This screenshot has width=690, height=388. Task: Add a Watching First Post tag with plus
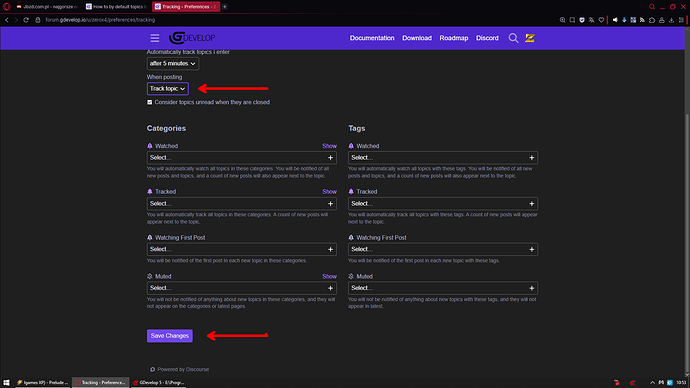coord(532,249)
